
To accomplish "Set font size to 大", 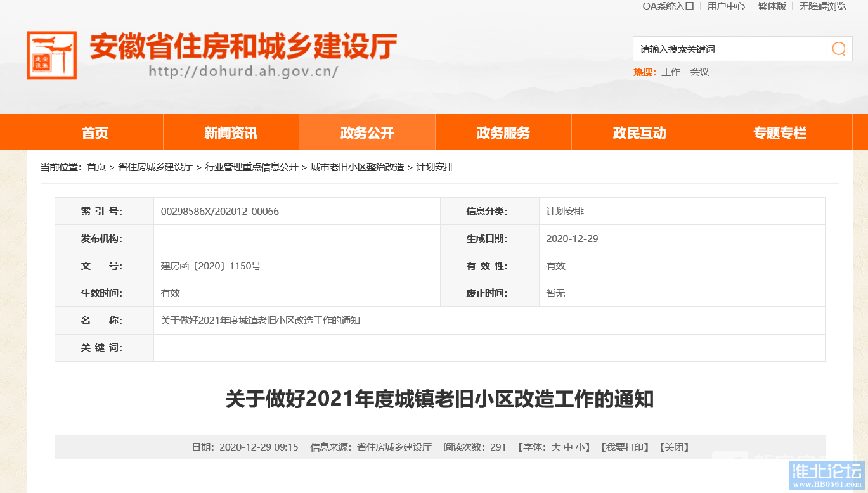I will 555,447.
